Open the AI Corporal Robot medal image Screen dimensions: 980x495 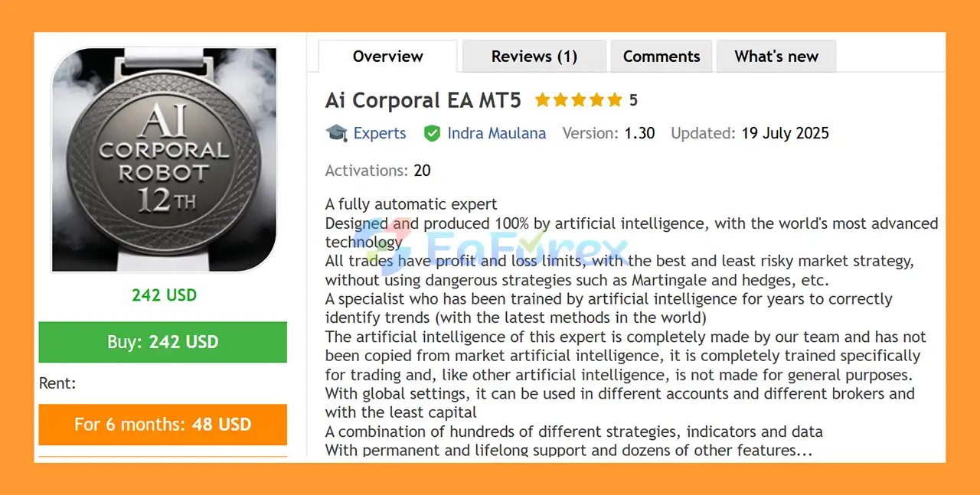pos(164,159)
